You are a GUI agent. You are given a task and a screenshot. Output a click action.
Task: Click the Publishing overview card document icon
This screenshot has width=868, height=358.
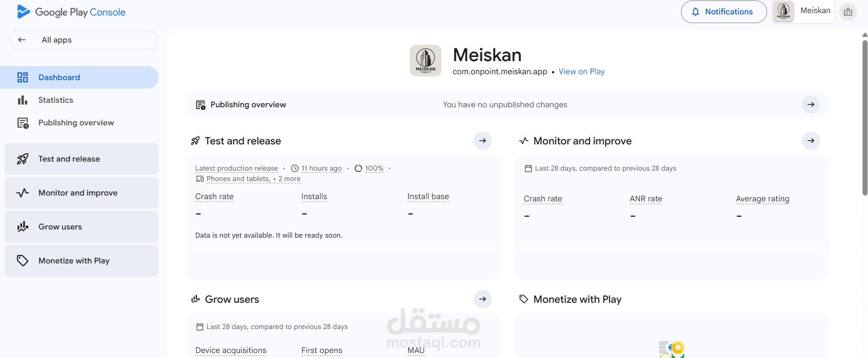[201, 105]
